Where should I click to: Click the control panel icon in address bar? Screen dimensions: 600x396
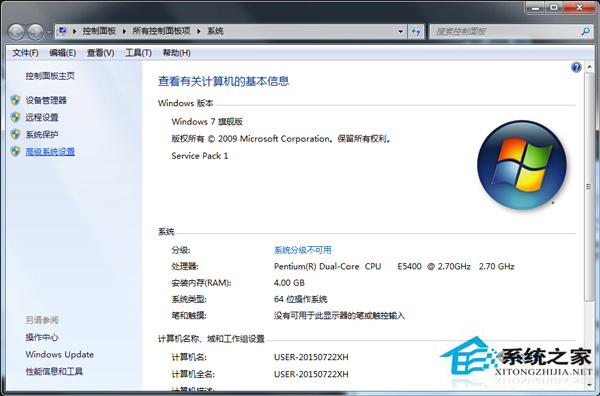coord(62,31)
